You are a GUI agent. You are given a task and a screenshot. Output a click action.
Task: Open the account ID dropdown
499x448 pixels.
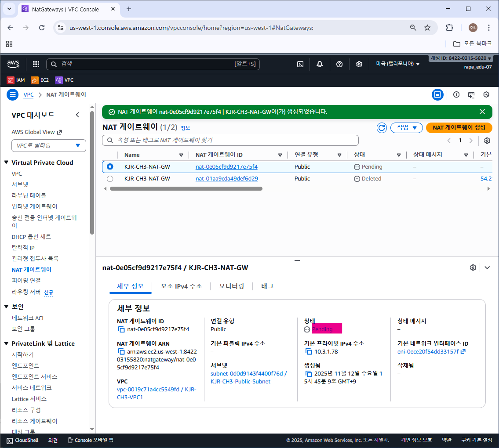click(460, 58)
